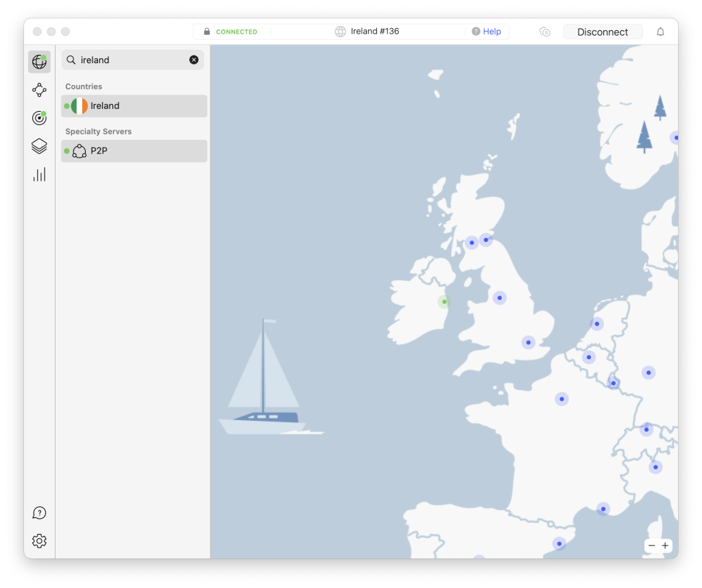The image size is (702, 588).
Task: Open the VPN servers globe tab in sidebar
Action: pos(39,62)
